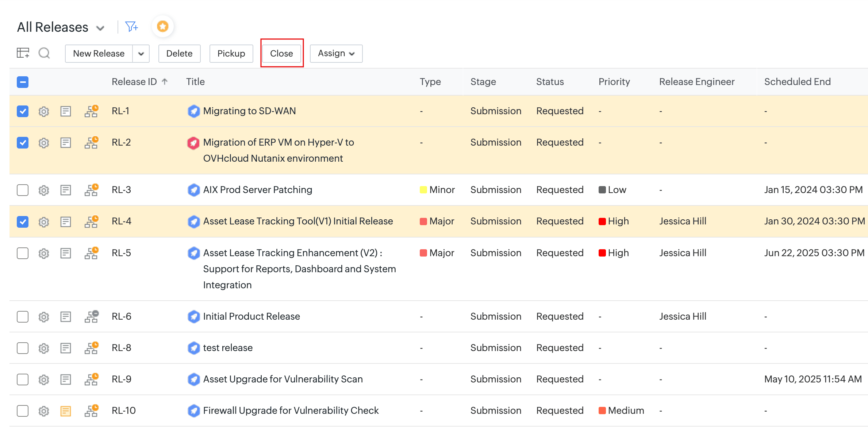
Task: Expand the Assign dropdown
Action: tap(336, 54)
